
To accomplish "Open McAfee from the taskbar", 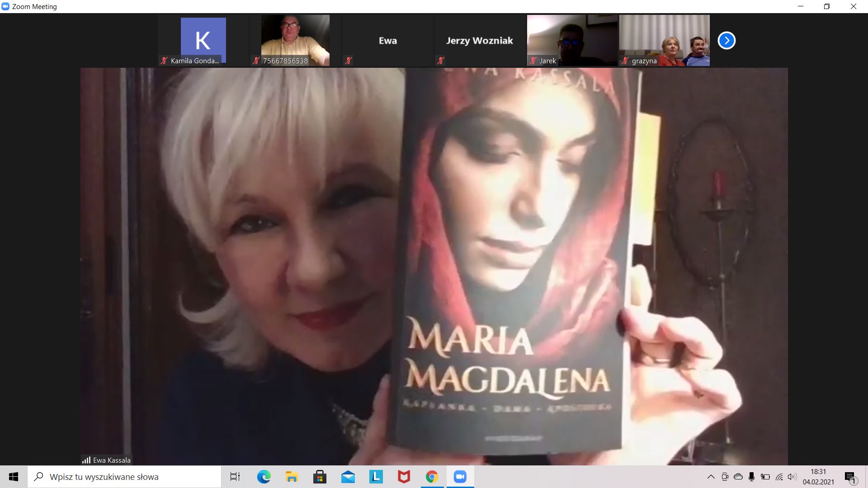I will pyautogui.click(x=404, y=477).
